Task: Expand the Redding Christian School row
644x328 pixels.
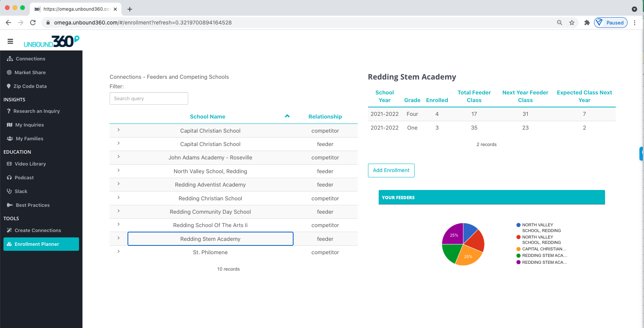Action: 119,198
